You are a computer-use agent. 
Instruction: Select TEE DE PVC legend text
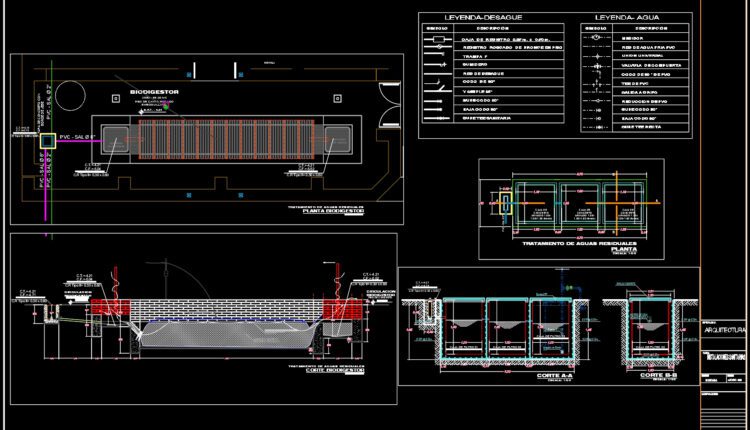pos(635,83)
